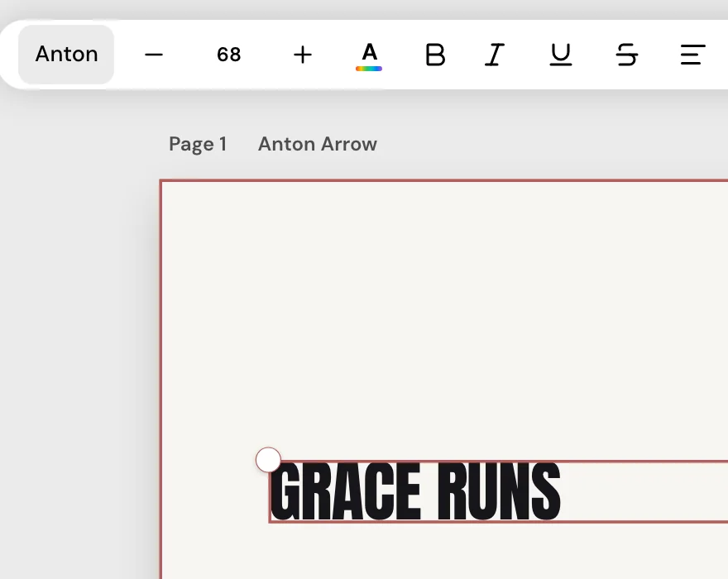Select the GRACE RUNS text box

tap(499, 491)
